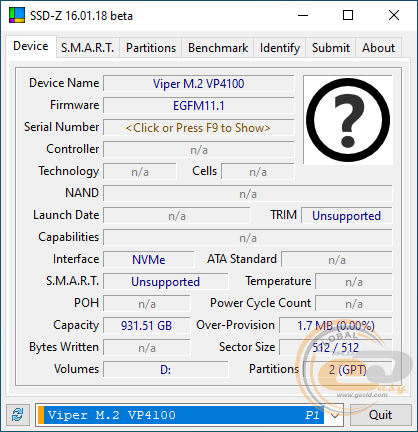The image size is (418, 432).
Task: Click the Capabilities n/a field
Action: tap(248, 238)
